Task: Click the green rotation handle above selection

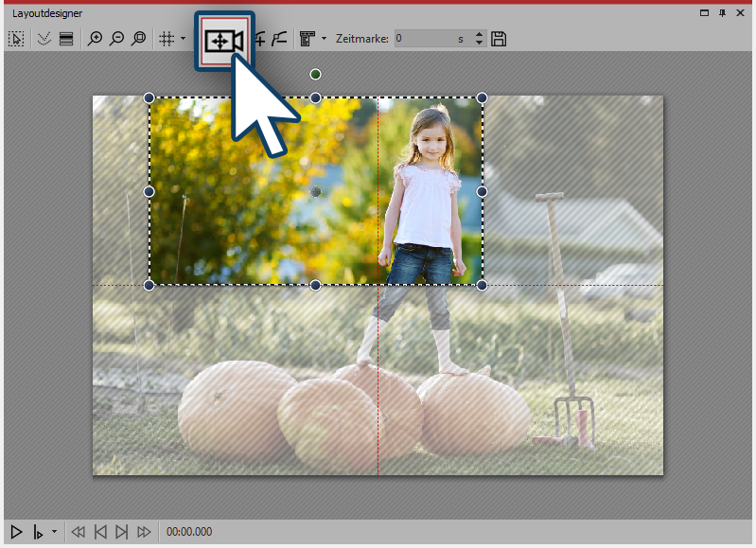Action: (316, 74)
